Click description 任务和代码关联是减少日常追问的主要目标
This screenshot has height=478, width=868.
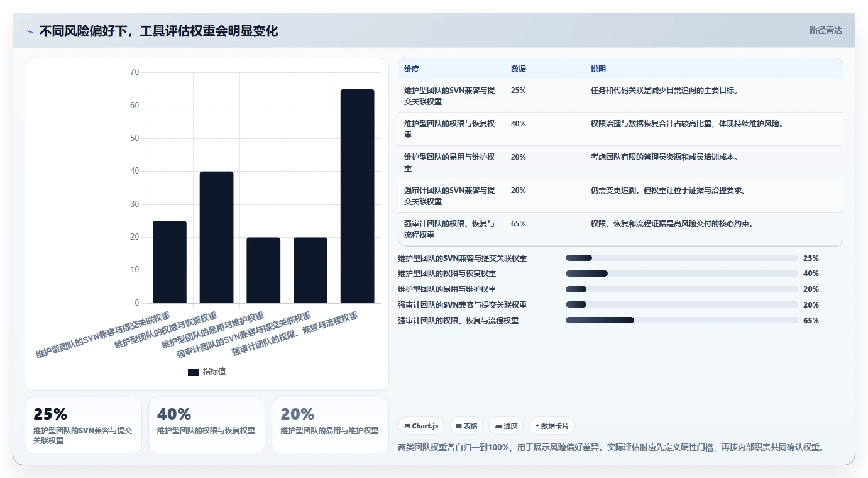(x=664, y=91)
